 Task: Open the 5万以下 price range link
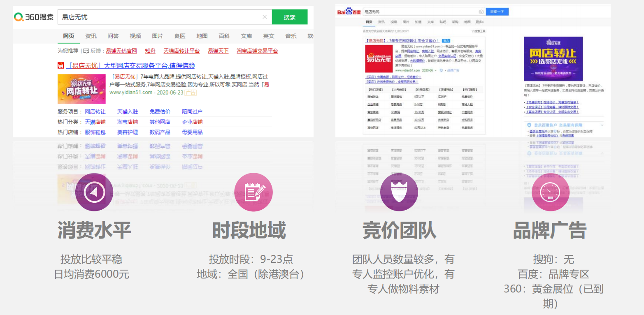tap(419, 97)
